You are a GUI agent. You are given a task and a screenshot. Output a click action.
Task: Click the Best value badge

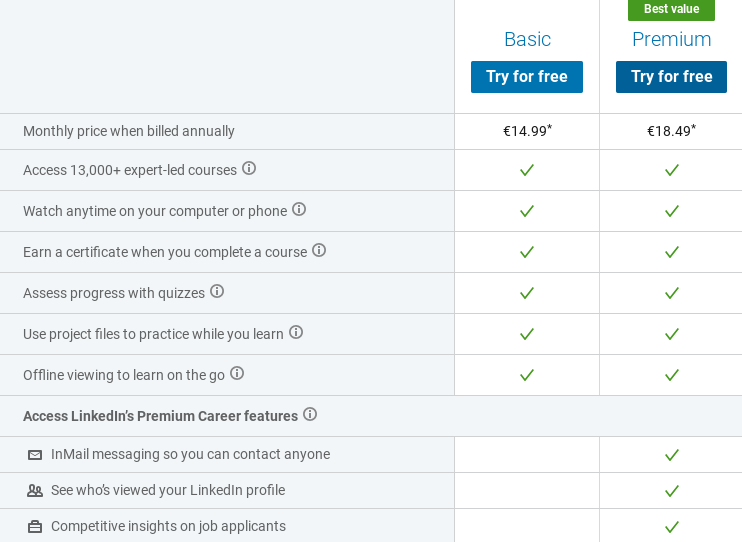(671, 9)
